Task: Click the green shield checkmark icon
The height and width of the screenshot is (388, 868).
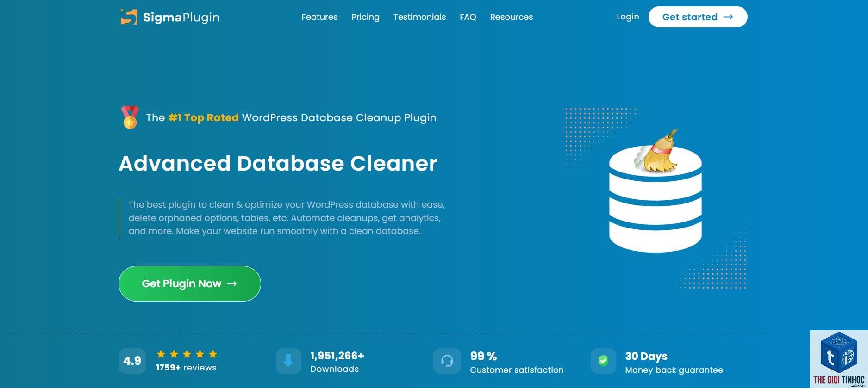Action: (603, 361)
